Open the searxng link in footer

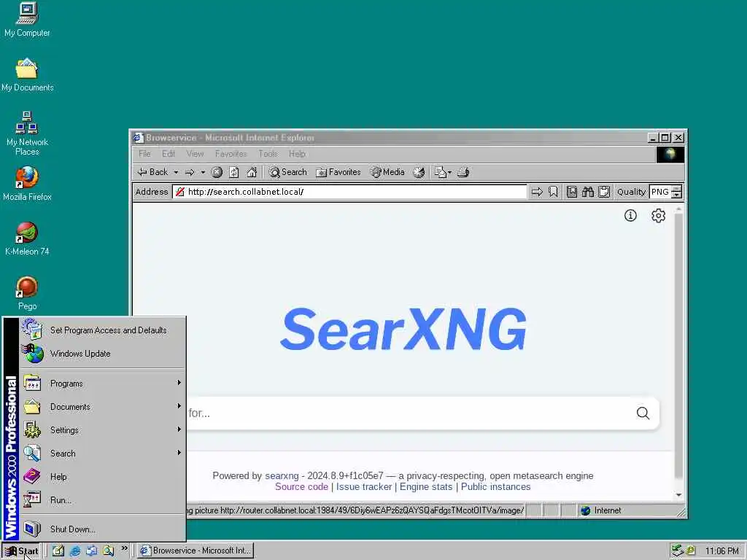[x=282, y=475]
